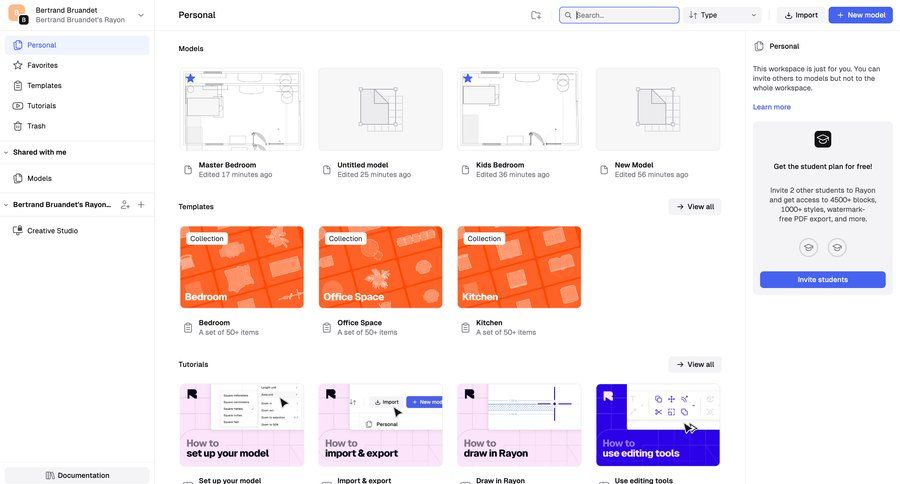Click the file icon beside Untitled model
The image size is (900, 484).
(x=327, y=170)
